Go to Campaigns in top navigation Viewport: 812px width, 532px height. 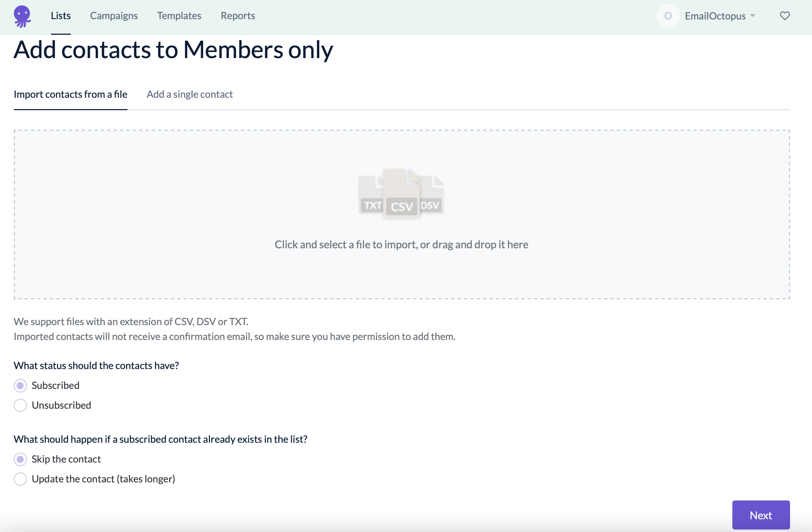114,16
